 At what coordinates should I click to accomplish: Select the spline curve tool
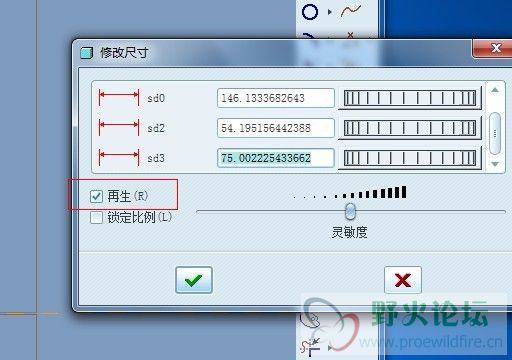click(x=351, y=11)
